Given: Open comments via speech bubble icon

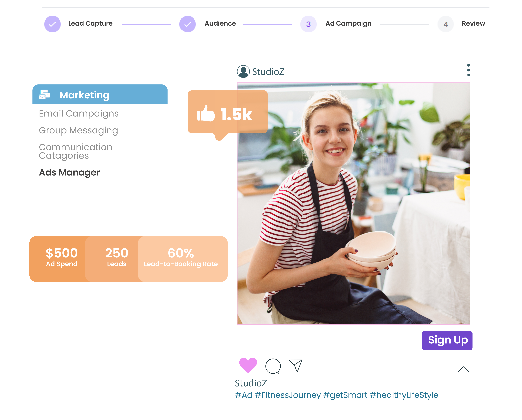Looking at the screenshot, I should (x=273, y=366).
